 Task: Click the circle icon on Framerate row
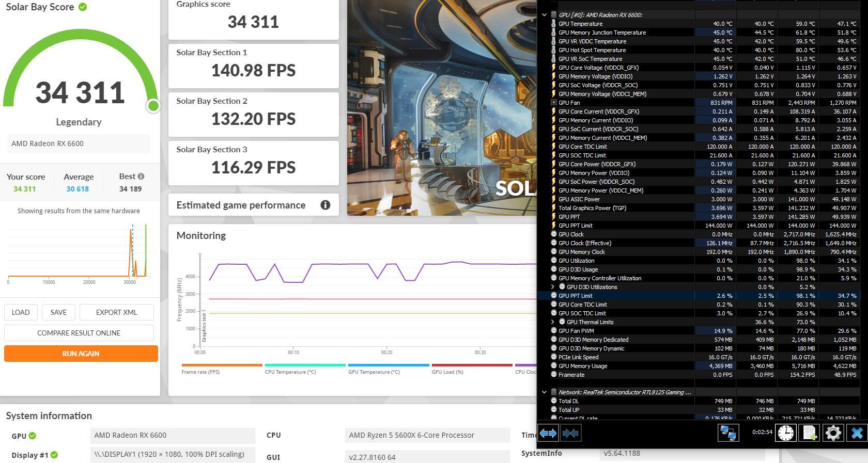(554, 375)
